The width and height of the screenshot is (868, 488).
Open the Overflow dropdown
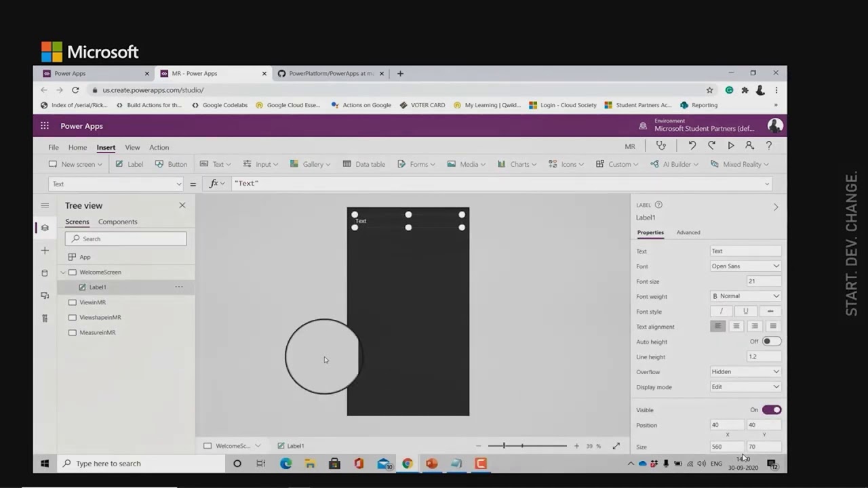[x=745, y=371]
